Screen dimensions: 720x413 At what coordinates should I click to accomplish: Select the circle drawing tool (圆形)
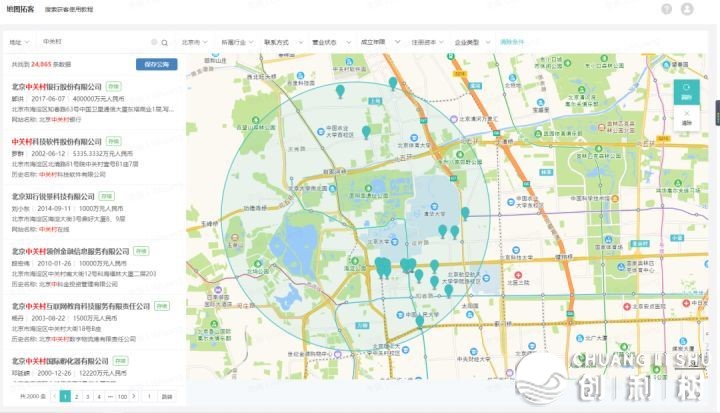click(x=686, y=92)
